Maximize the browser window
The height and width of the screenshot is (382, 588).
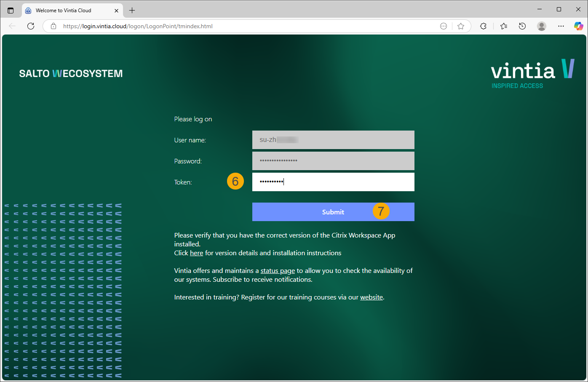pyautogui.click(x=559, y=9)
